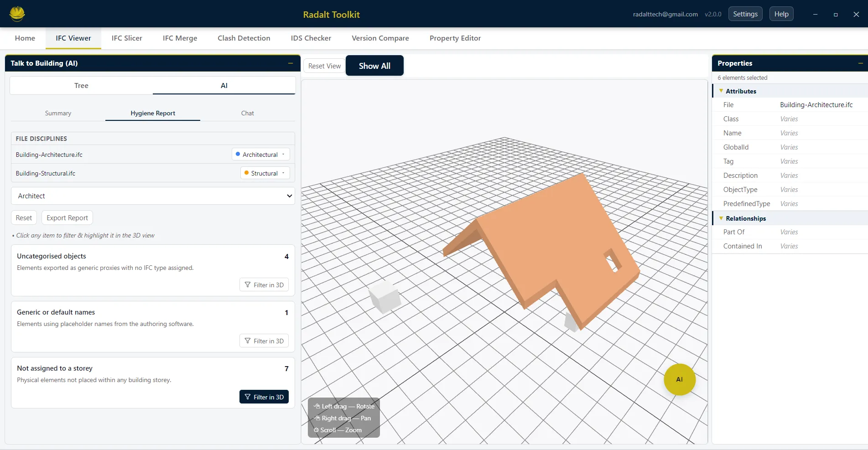The height and width of the screenshot is (450, 868).
Task: Filter Uncategorised objects in 3D
Action: point(264,285)
